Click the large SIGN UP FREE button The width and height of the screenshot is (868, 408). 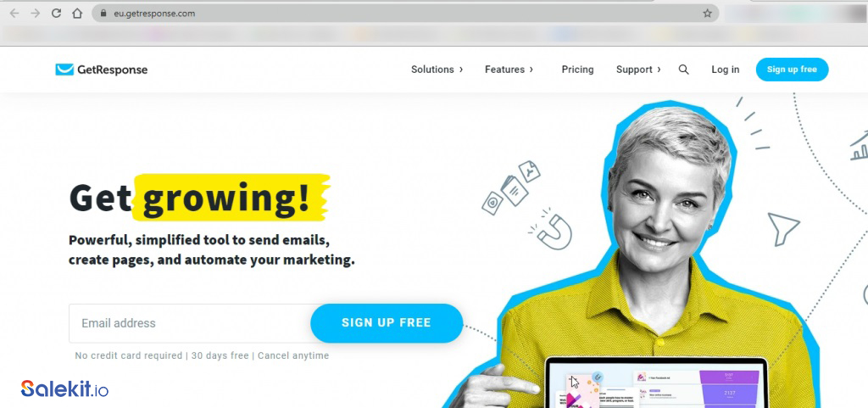click(387, 323)
